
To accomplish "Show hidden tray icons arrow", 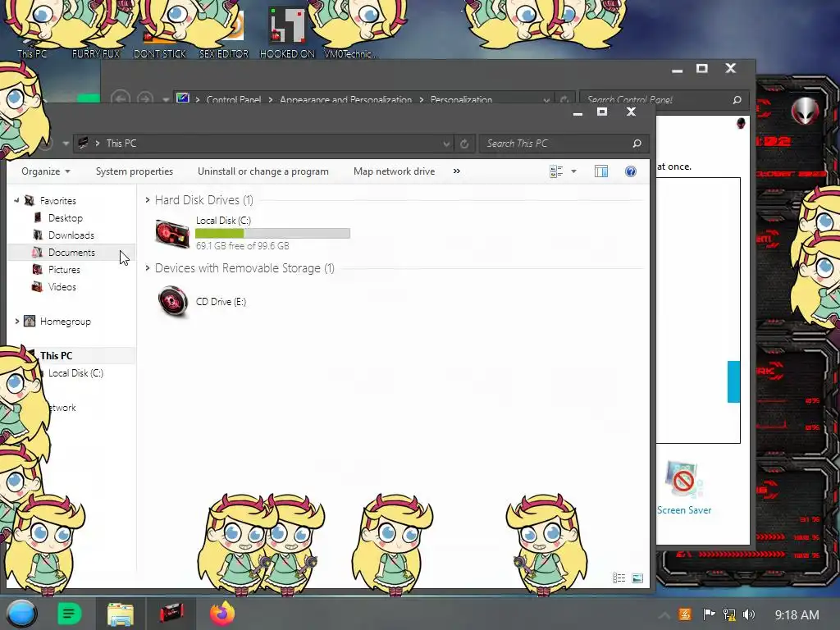I will 664,615.
